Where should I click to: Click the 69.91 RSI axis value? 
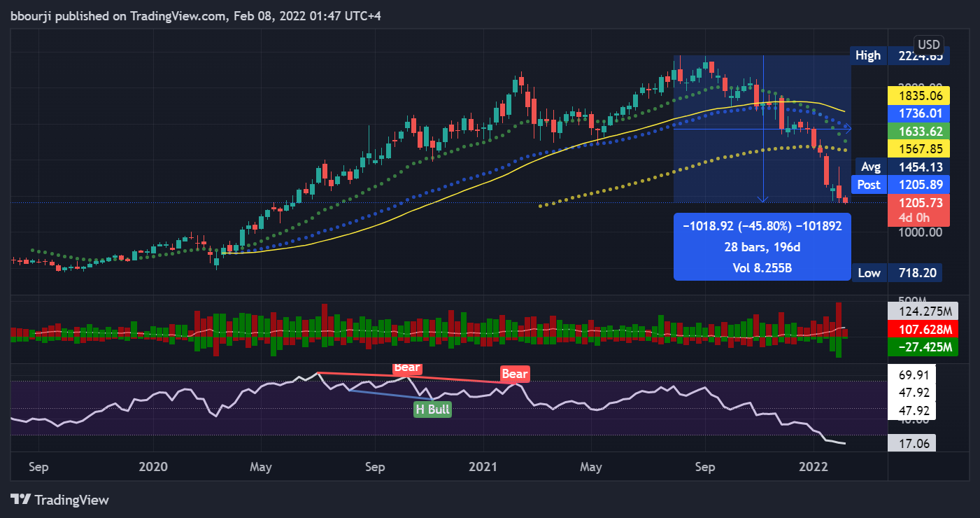pos(912,375)
